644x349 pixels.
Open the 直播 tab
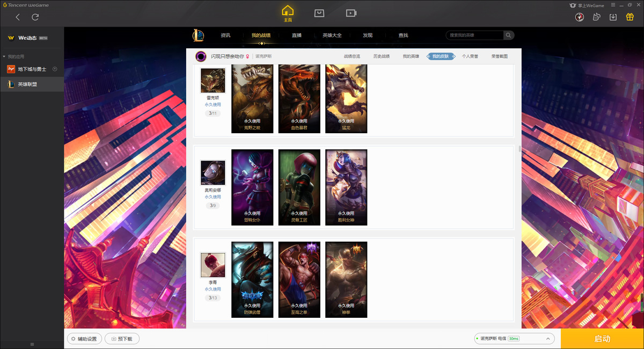(297, 35)
